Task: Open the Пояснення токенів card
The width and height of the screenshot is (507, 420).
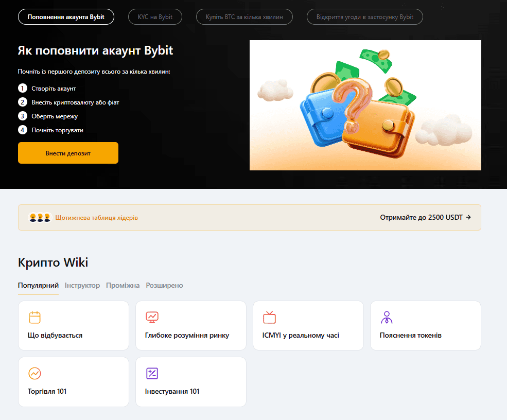Action: click(x=426, y=326)
